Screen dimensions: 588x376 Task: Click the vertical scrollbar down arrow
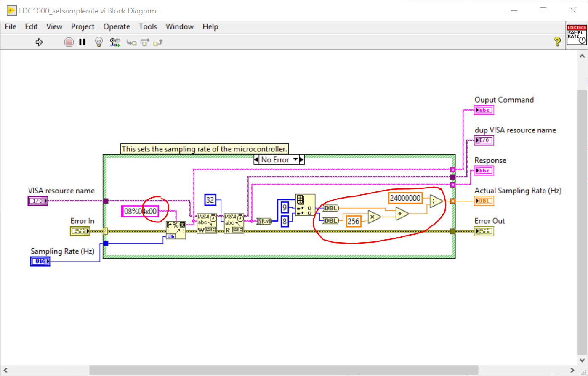tap(583, 360)
